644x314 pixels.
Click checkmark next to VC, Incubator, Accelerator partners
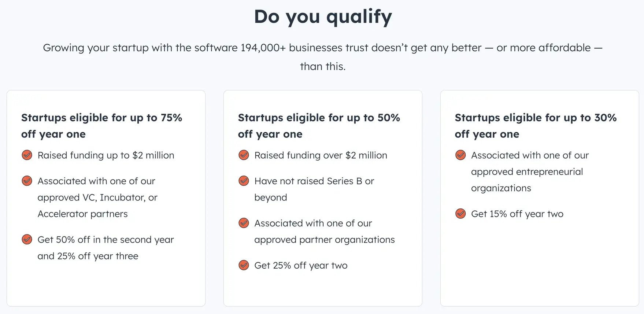(x=27, y=181)
